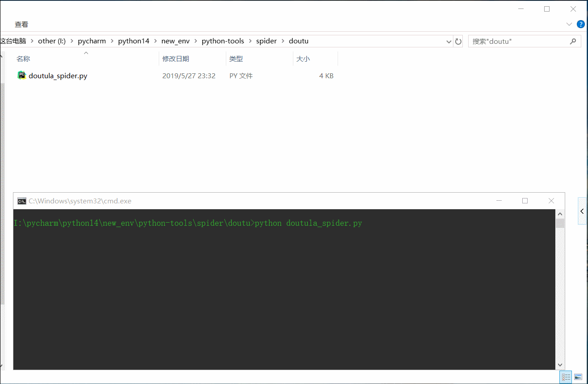Click the 4 KB size cell
This screenshot has width=588, height=384.
click(x=326, y=76)
